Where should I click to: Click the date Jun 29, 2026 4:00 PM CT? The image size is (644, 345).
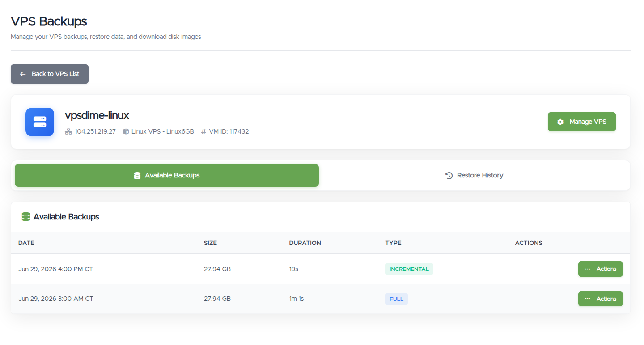[56, 269]
